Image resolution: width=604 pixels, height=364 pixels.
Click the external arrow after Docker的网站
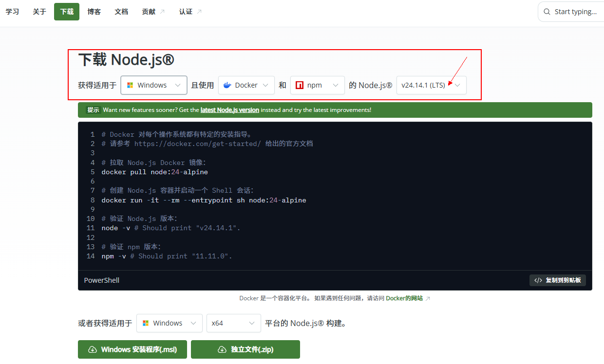[428, 298]
